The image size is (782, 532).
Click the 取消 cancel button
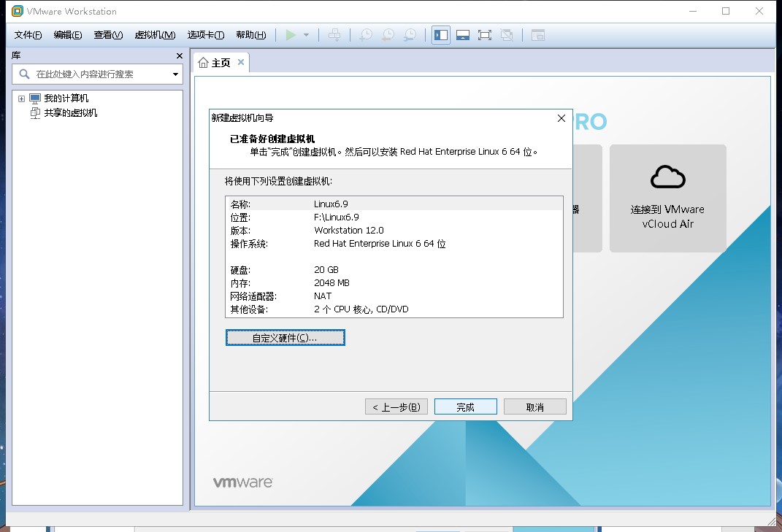tap(535, 407)
